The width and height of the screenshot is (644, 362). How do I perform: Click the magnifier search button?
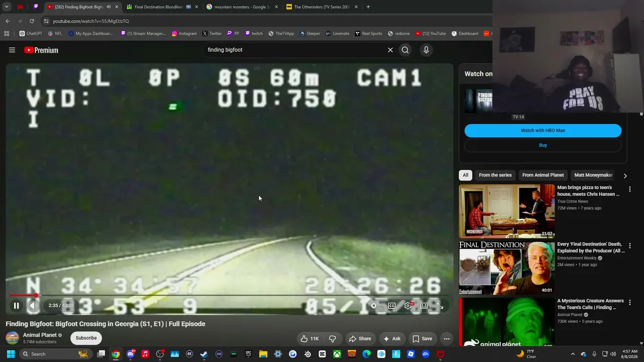click(405, 50)
